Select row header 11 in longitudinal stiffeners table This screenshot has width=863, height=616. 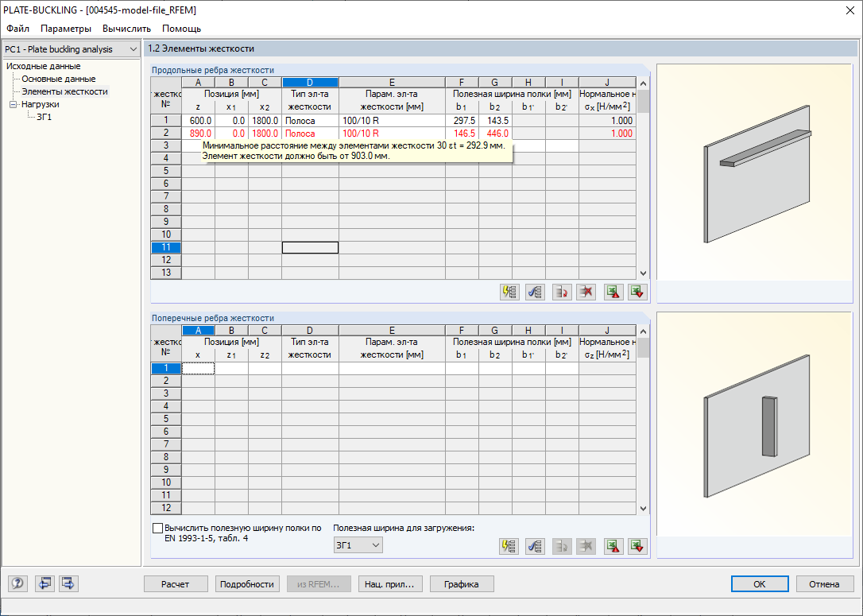coord(165,247)
